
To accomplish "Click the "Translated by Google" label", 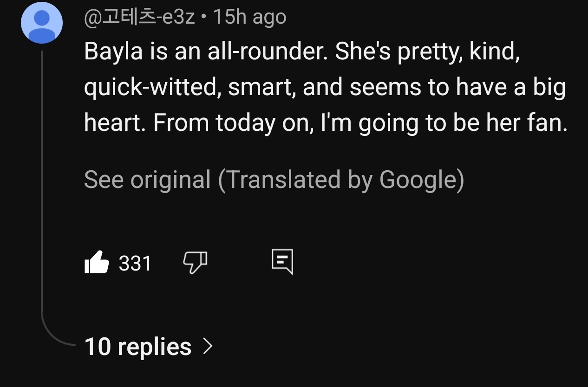I will click(x=341, y=180).
